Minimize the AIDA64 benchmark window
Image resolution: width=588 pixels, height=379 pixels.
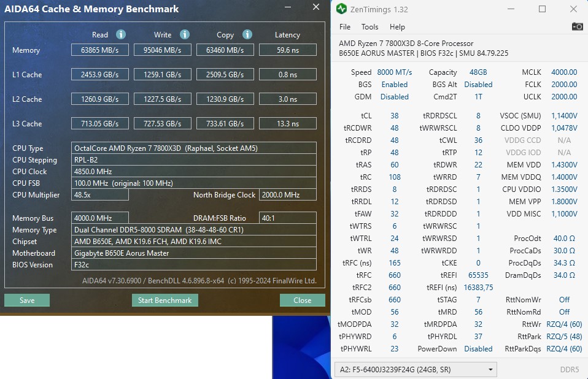tap(288, 7)
